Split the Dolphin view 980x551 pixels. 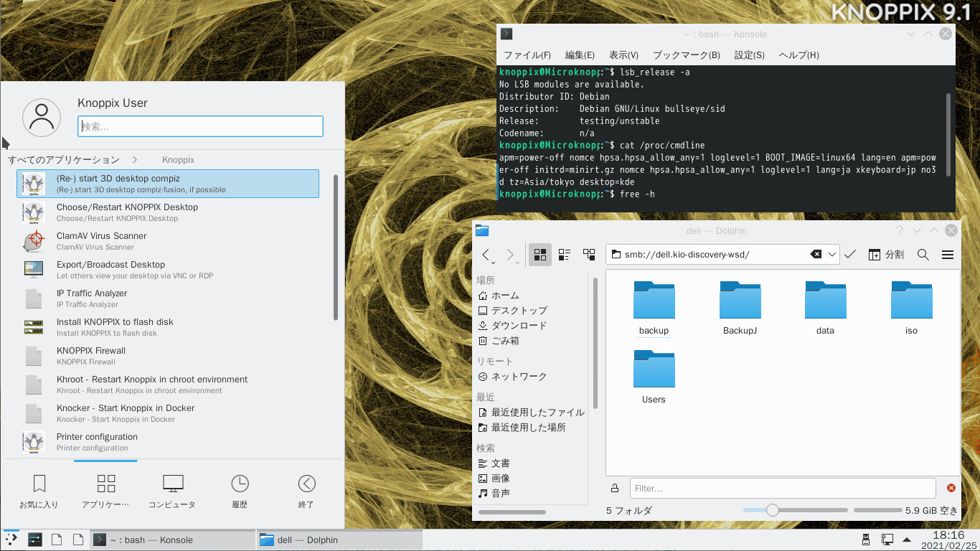tap(886, 254)
